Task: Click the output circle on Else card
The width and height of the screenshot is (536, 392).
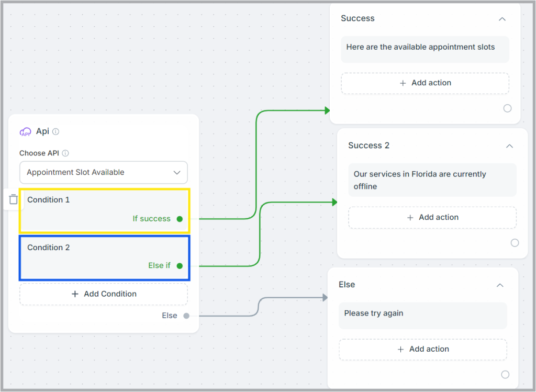Action: (x=505, y=375)
